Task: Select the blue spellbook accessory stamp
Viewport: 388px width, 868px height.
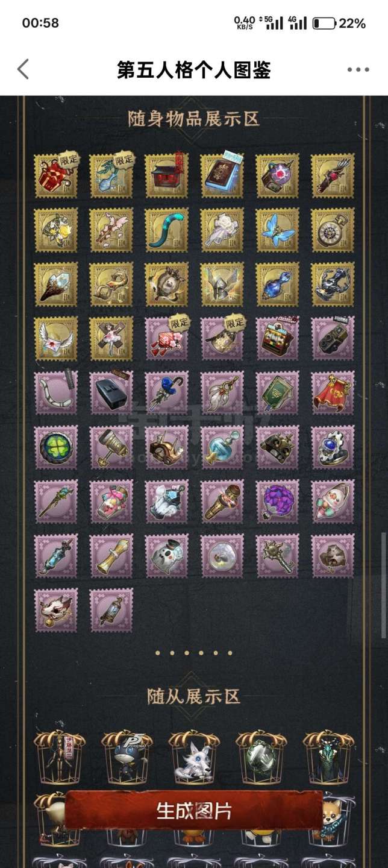Action: [x=222, y=175]
